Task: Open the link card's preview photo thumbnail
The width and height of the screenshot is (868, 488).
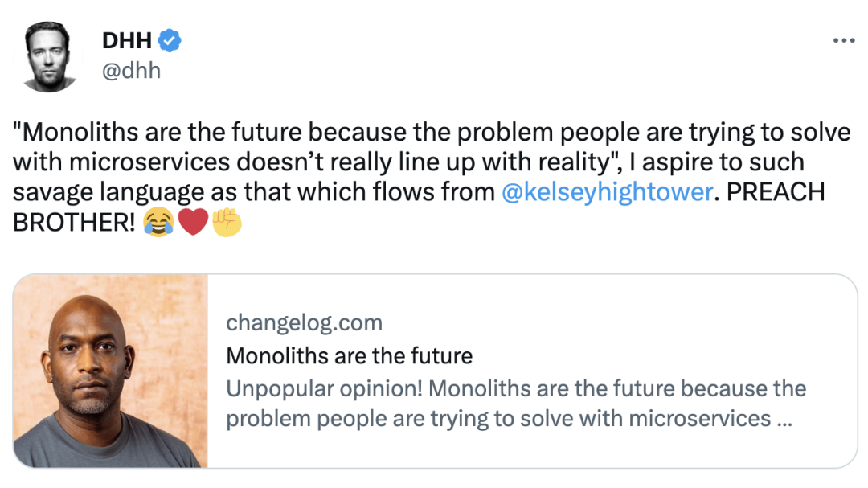Action: pyautogui.click(x=111, y=371)
